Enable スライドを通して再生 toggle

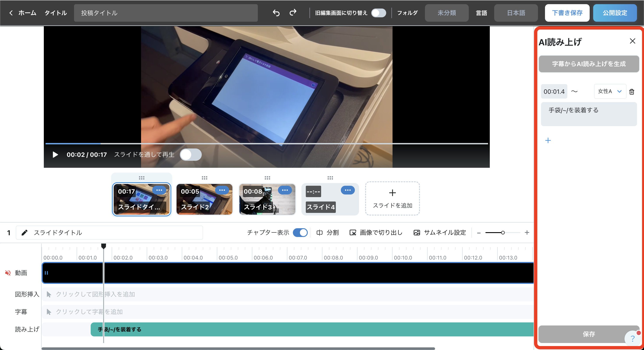point(191,155)
